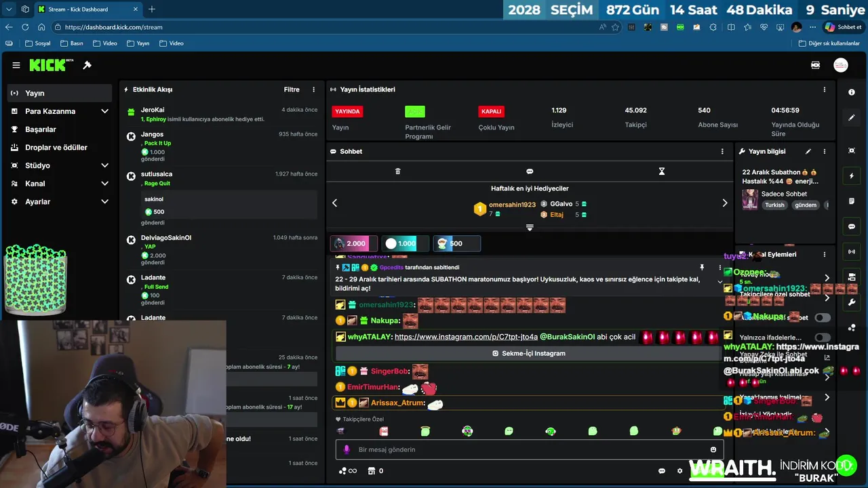Open Instagram link in whyATALAY message
The height and width of the screenshot is (488, 868).
tap(466, 337)
